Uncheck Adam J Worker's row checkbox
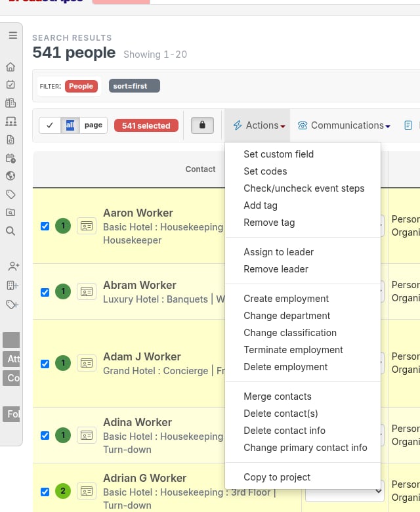Viewport: 420px width, 512px height. click(45, 364)
